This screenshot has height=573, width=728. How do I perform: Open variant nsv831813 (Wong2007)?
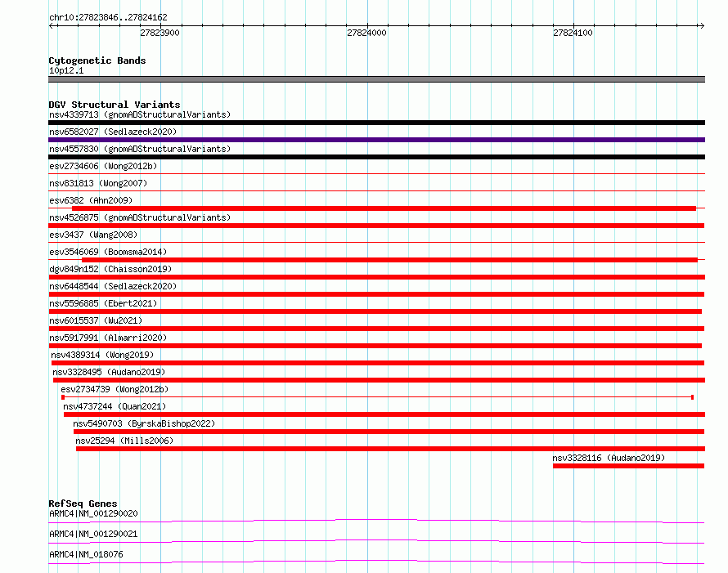(x=98, y=183)
